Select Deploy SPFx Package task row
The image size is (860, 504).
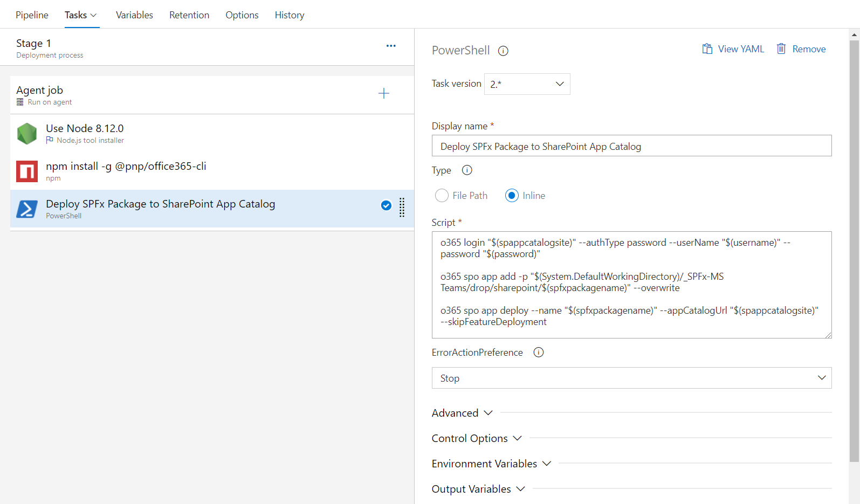212,209
